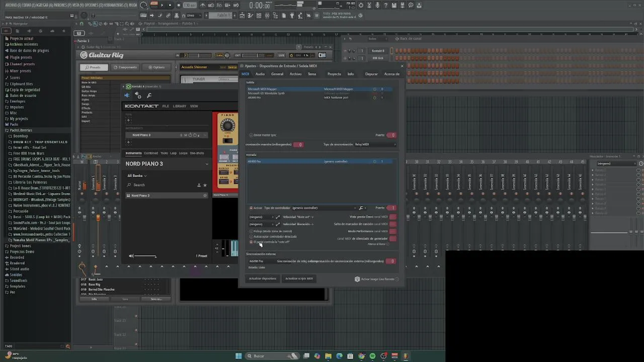Click Guitar Rig Components tab
This screenshot has width=644, height=362.
pyautogui.click(x=125, y=67)
